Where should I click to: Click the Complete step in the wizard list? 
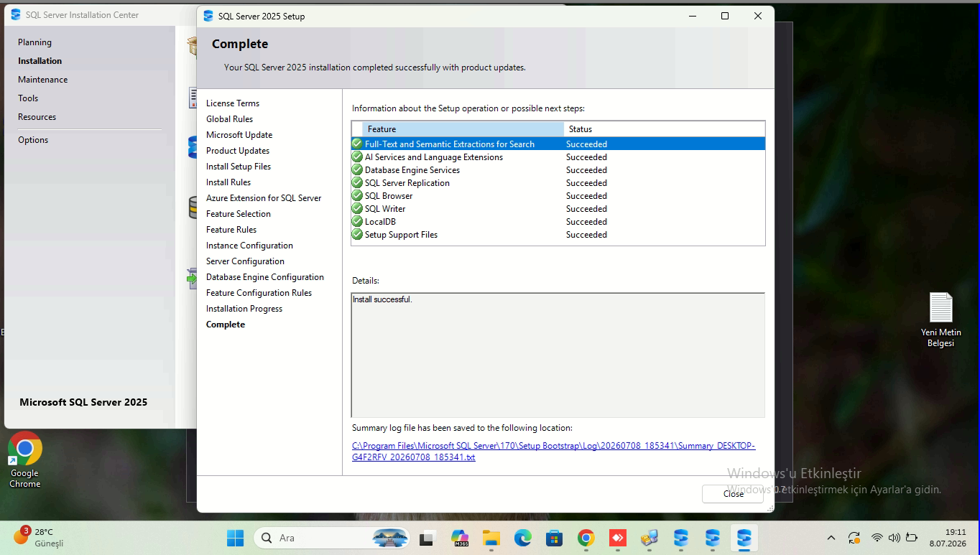click(226, 325)
